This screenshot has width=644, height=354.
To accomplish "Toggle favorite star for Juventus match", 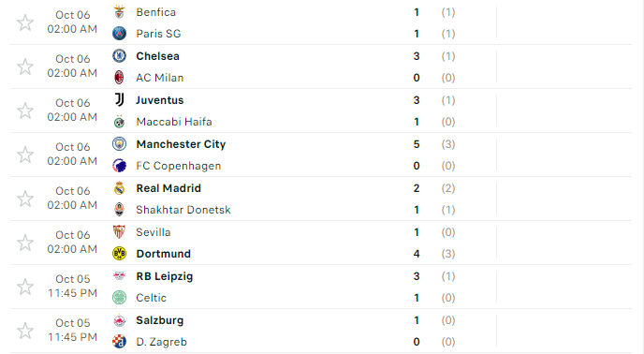I will click(25, 111).
